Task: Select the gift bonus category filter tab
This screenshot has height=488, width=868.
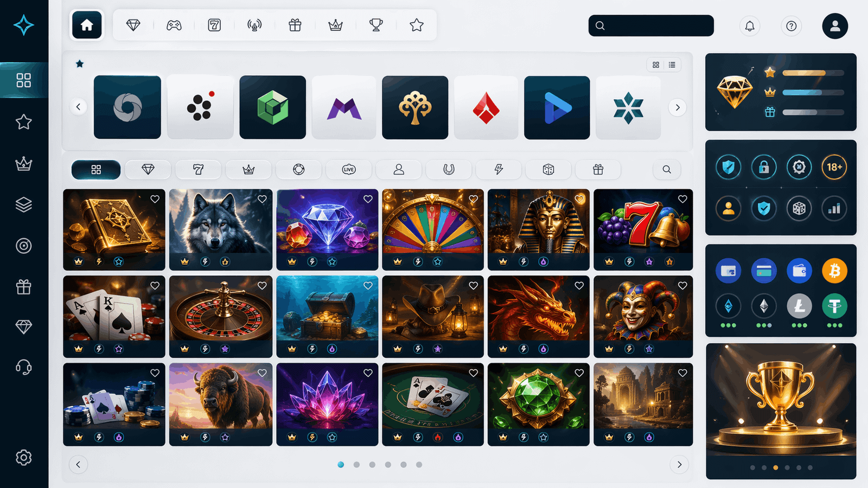Action: (598, 170)
